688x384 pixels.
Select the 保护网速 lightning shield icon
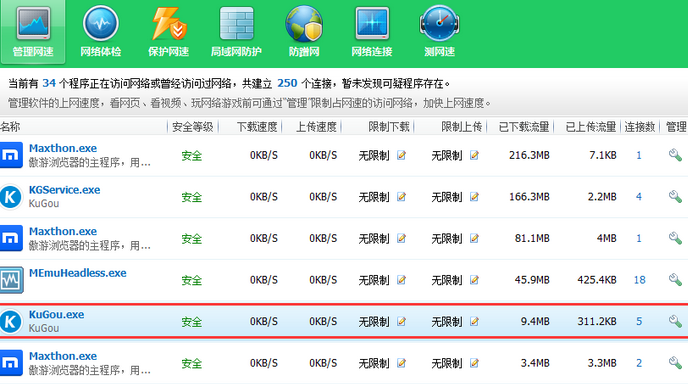[168, 32]
